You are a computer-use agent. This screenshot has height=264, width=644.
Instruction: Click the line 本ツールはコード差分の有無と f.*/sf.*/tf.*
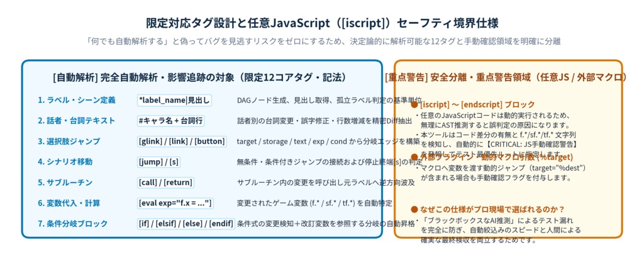coord(496,134)
